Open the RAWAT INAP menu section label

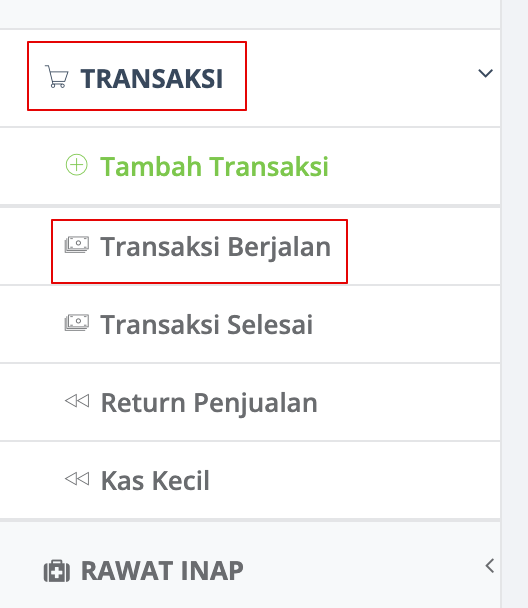coord(162,571)
